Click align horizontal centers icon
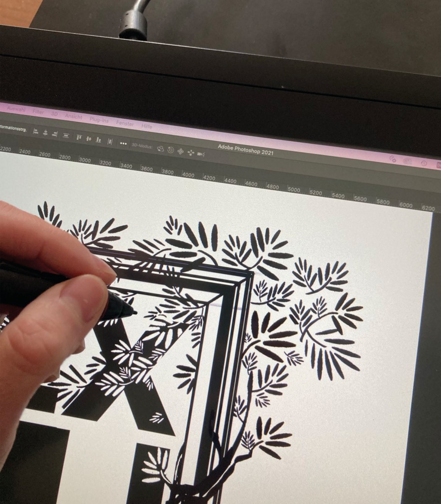 pos(45,133)
